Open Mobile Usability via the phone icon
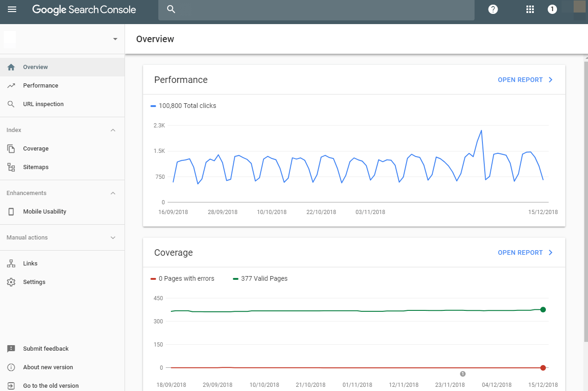 point(11,211)
